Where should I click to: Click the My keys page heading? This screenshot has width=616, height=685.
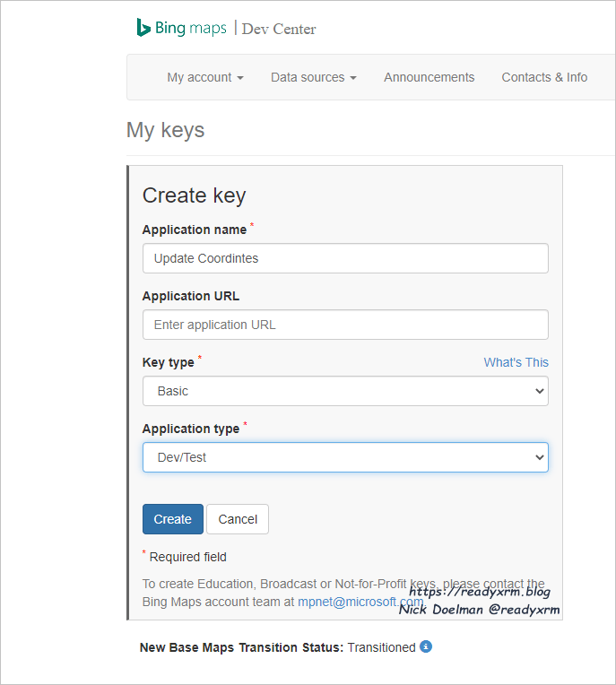(165, 130)
